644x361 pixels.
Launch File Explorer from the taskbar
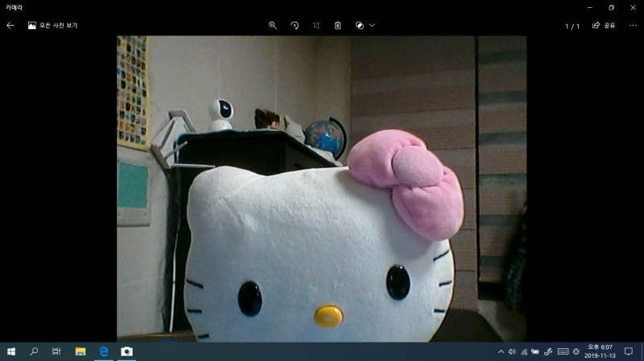point(80,351)
